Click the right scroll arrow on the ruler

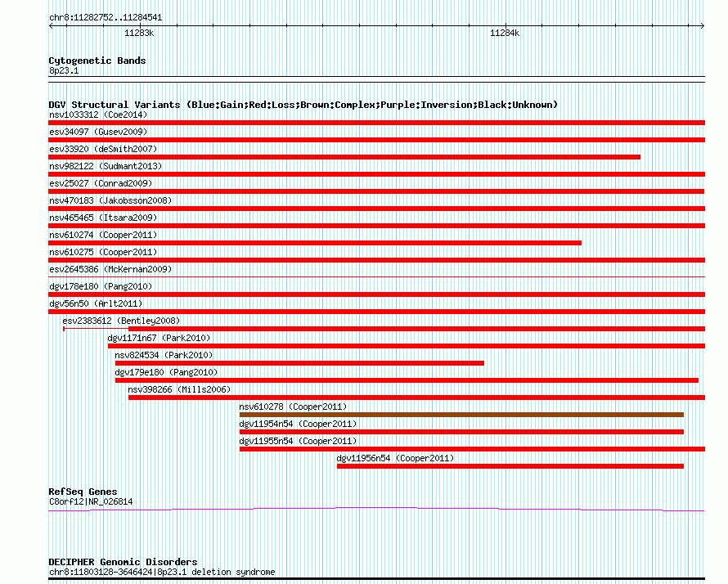[703, 26]
